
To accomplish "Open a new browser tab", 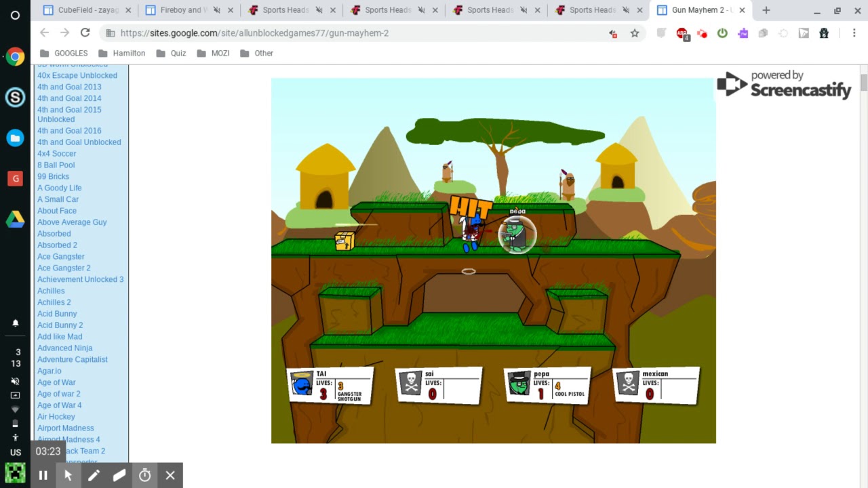I will 766,10.
